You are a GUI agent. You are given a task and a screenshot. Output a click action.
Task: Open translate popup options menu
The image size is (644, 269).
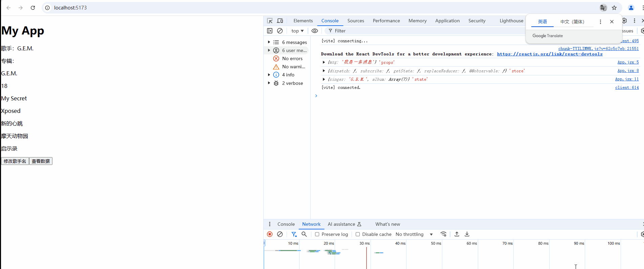coord(600,22)
